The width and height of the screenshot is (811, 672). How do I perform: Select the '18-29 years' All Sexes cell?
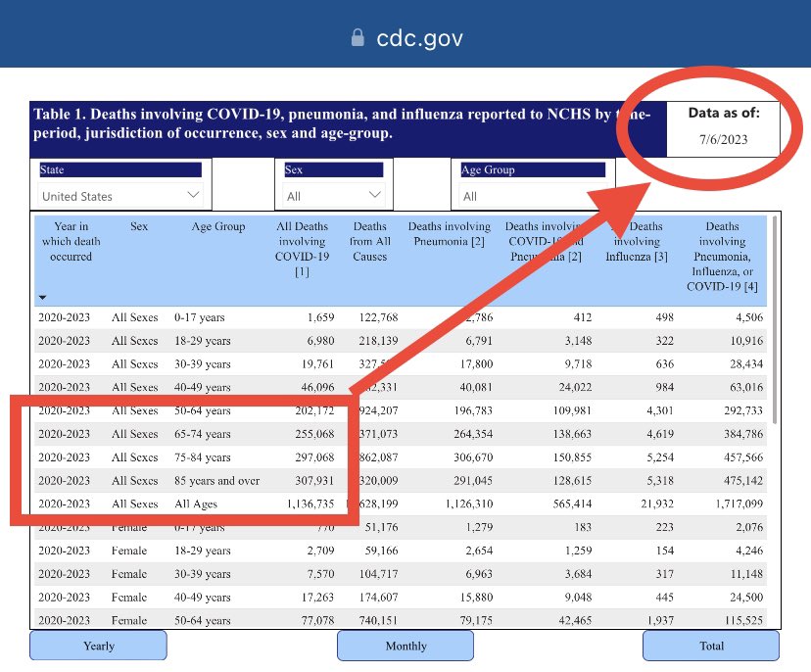point(202,340)
